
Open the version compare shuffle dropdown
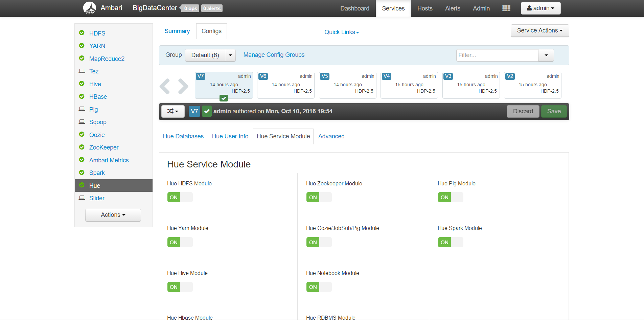(173, 111)
